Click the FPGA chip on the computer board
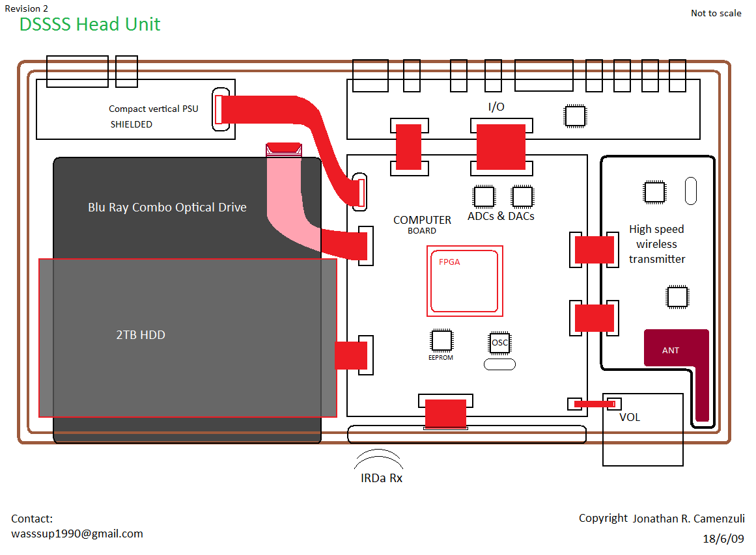Screen dimensions: 756x555 pos(465,281)
